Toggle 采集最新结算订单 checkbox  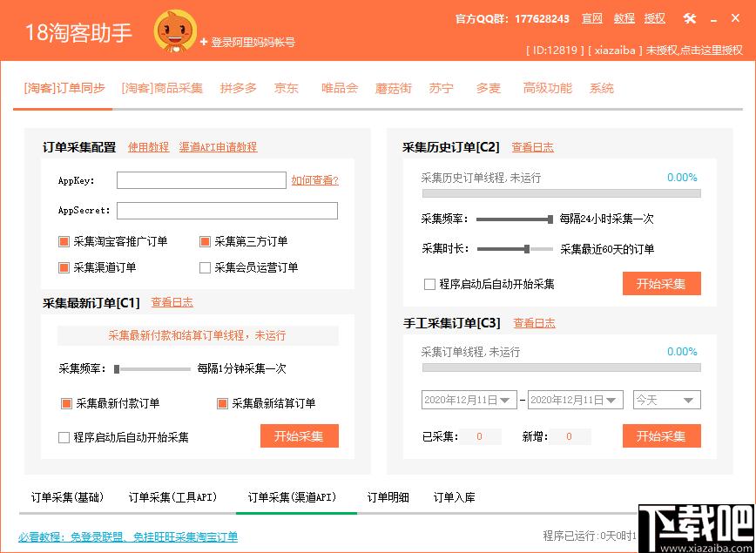(x=222, y=403)
